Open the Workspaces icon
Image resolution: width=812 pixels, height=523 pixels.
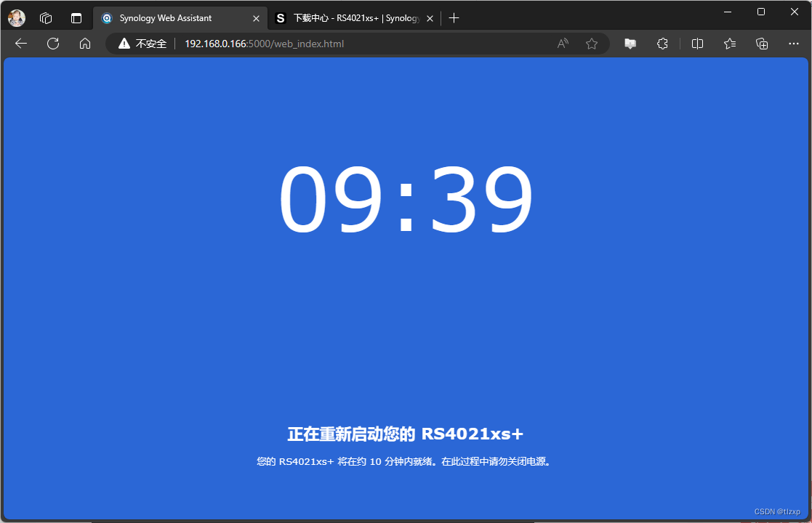tap(46, 18)
